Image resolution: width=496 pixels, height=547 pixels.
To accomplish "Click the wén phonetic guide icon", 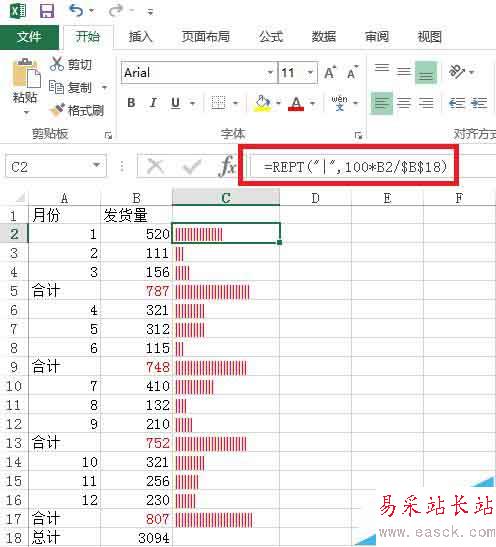I will [x=339, y=103].
